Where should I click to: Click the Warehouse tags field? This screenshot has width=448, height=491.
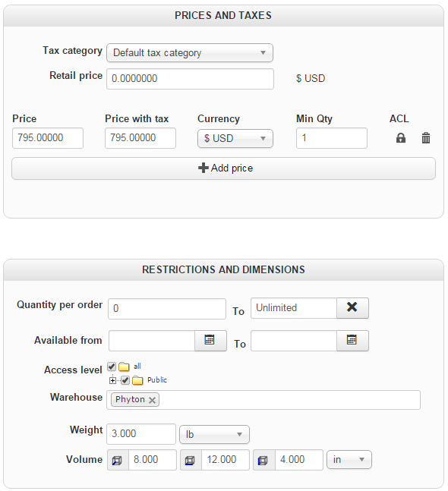pyautogui.click(x=263, y=400)
